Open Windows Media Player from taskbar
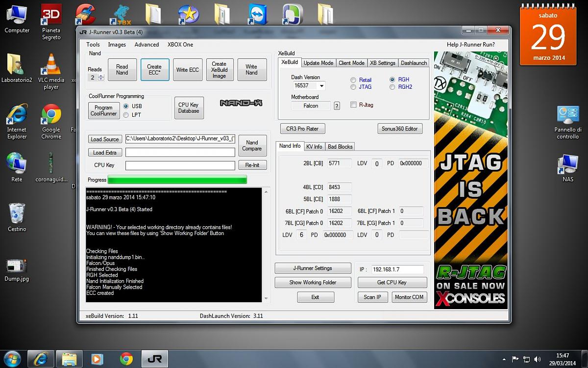This screenshot has height=368, width=588. 97,359
